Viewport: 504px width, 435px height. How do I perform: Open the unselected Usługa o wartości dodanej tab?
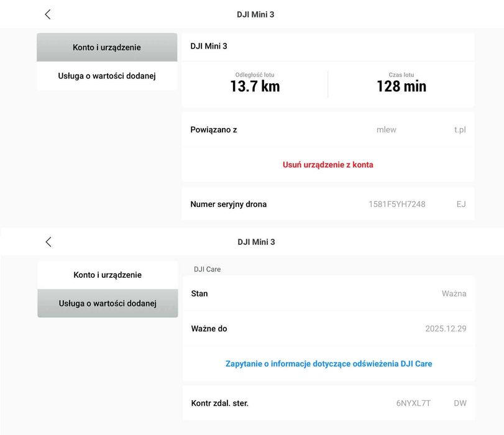pos(107,76)
